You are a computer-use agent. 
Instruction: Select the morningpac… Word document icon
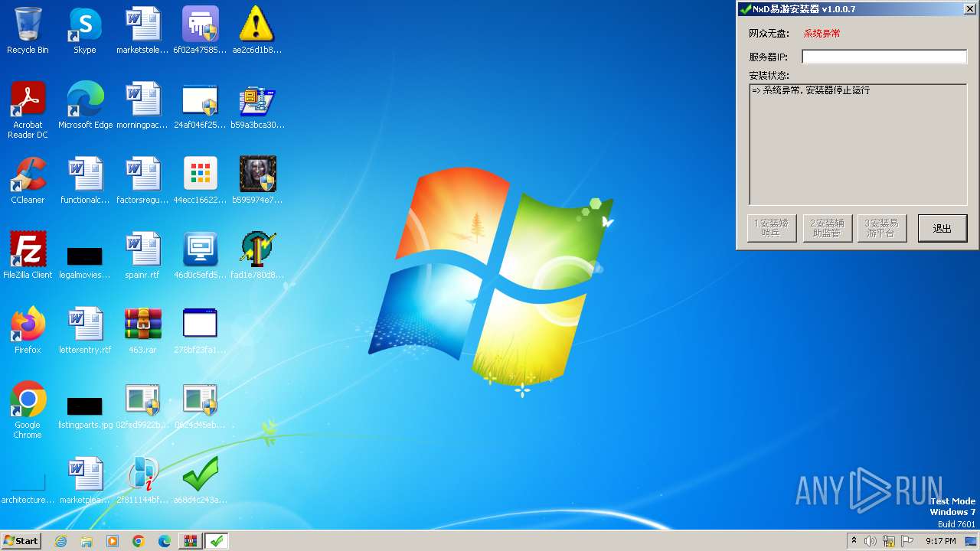pos(142,106)
